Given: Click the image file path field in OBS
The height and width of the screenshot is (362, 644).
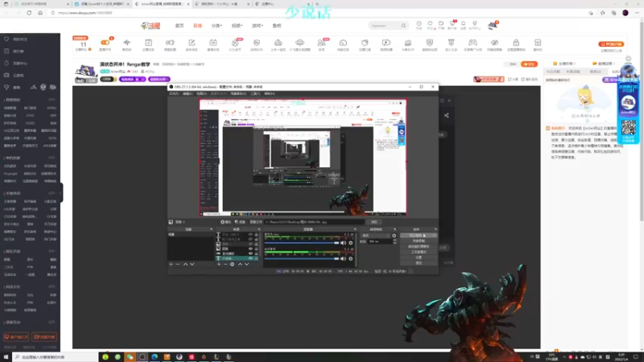Looking at the screenshot, I should pyautogui.click(x=315, y=222).
